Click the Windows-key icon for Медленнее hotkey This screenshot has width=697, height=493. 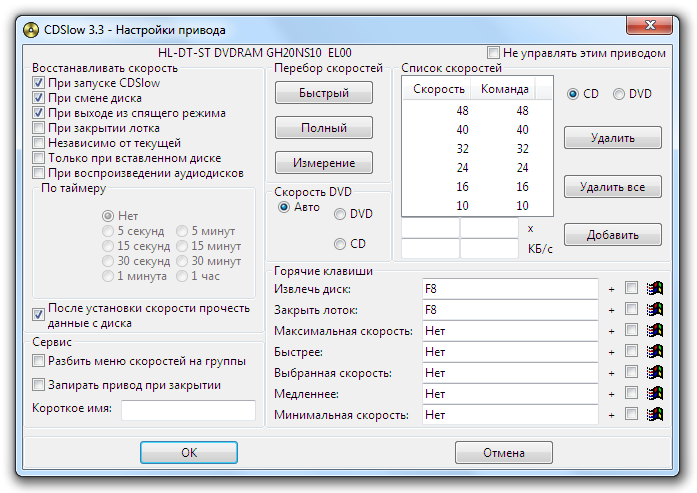click(x=654, y=393)
